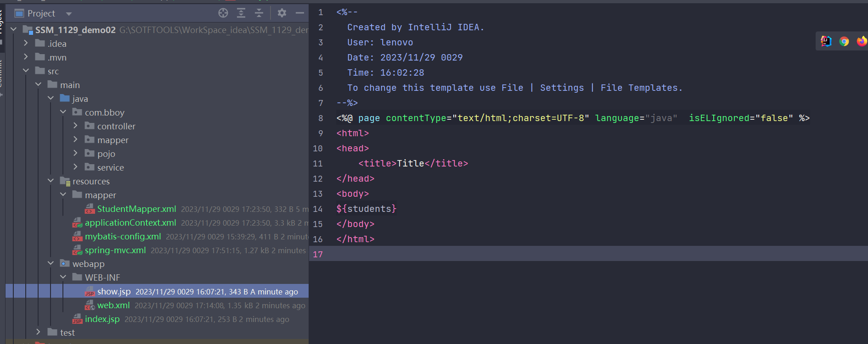Click the closing html tag
The height and width of the screenshot is (344, 868).
(355, 239)
